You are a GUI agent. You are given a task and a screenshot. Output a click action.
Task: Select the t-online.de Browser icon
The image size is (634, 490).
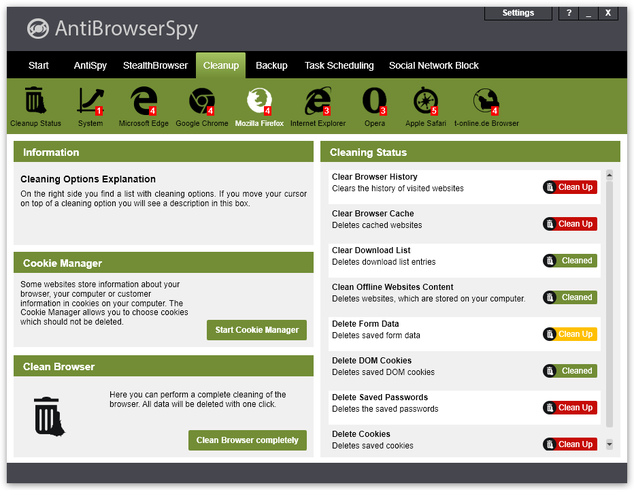point(486,101)
